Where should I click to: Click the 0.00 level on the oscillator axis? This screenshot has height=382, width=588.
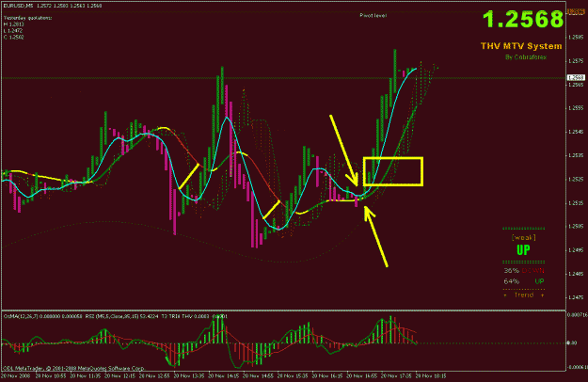coord(572,343)
